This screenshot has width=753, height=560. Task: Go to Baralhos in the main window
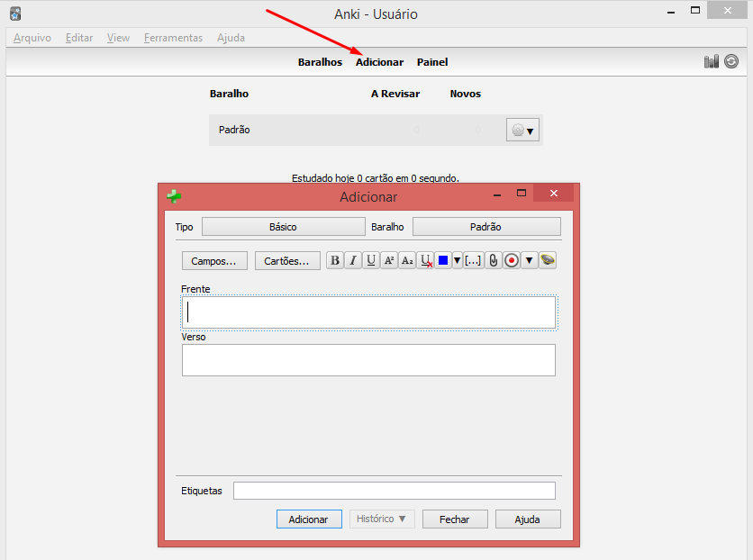(320, 62)
